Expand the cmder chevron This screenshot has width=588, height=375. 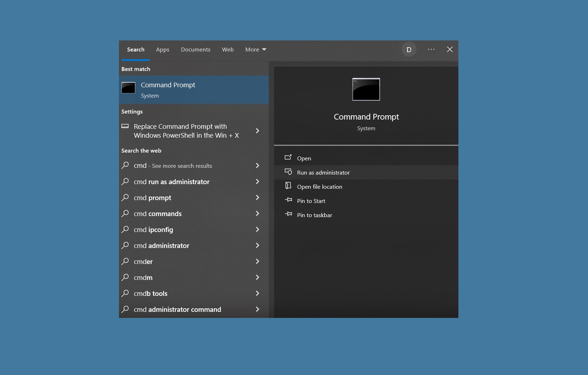click(257, 261)
